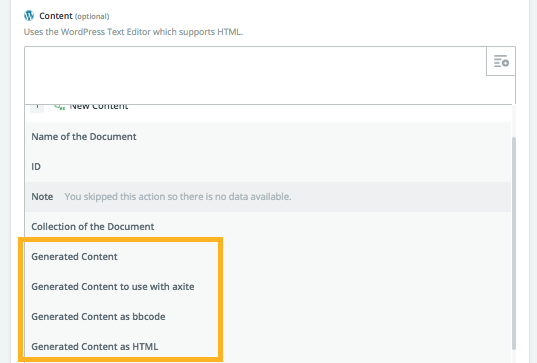Open the insert field list icon button
The image size is (537, 363).
tap(501, 61)
